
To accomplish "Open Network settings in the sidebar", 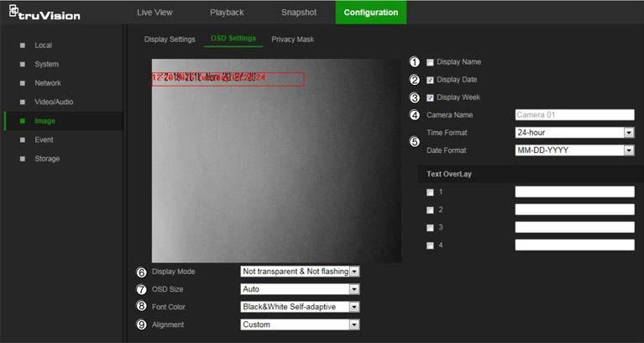I will [48, 83].
